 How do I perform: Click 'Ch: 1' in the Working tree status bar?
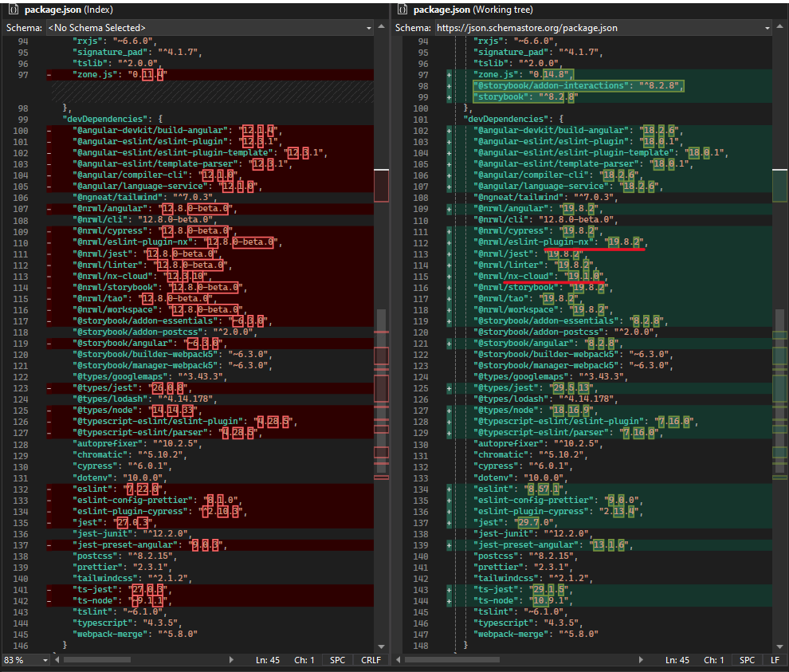pyautogui.click(x=713, y=660)
